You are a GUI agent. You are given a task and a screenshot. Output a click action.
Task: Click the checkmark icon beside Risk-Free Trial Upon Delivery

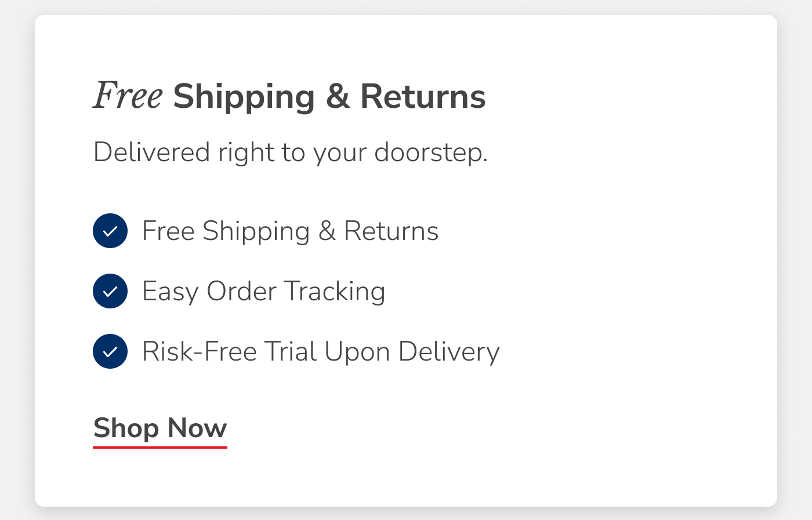coord(110,351)
